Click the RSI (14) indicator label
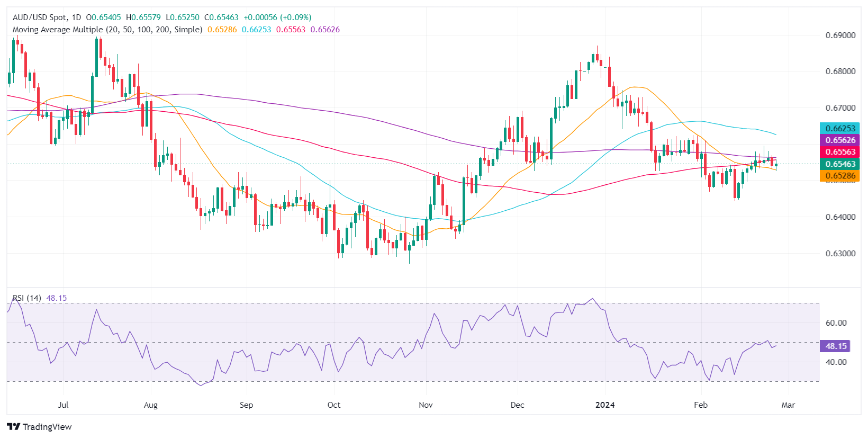868x439 pixels. [x=27, y=298]
